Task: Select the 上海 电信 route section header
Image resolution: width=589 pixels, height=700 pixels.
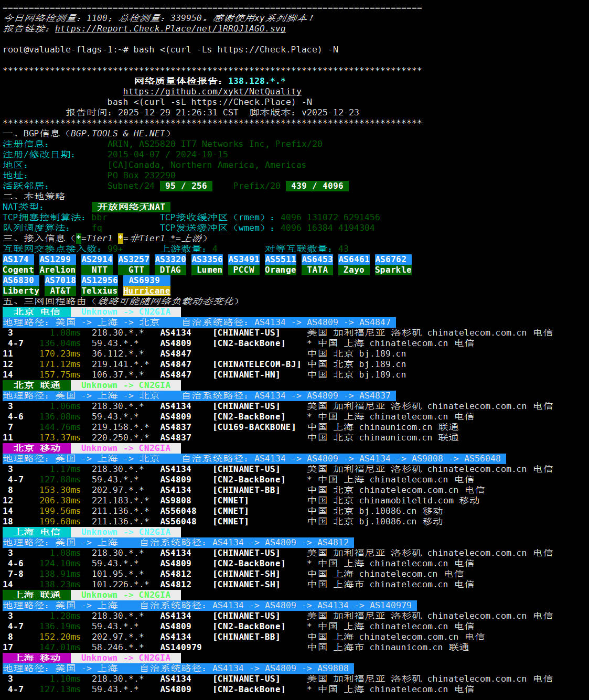Action: point(37,532)
